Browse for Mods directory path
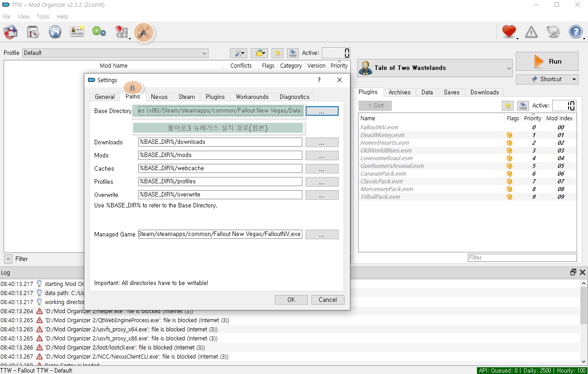The width and height of the screenshot is (588, 374). click(322, 156)
